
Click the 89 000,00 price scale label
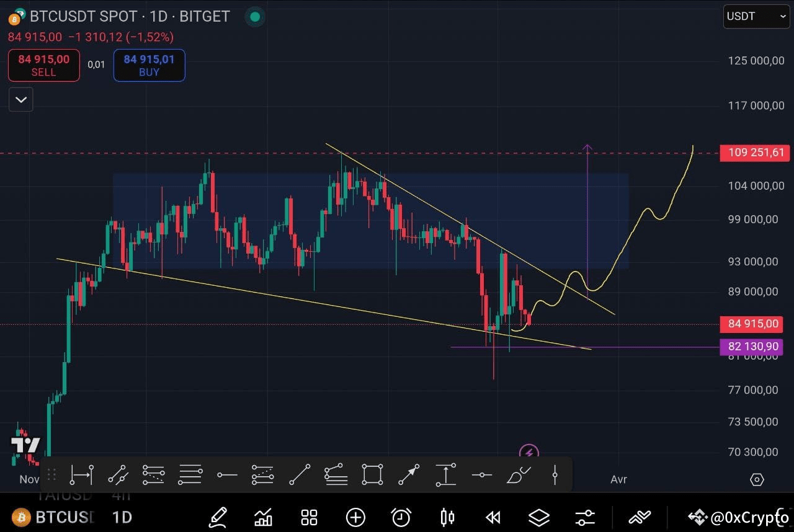(x=752, y=291)
